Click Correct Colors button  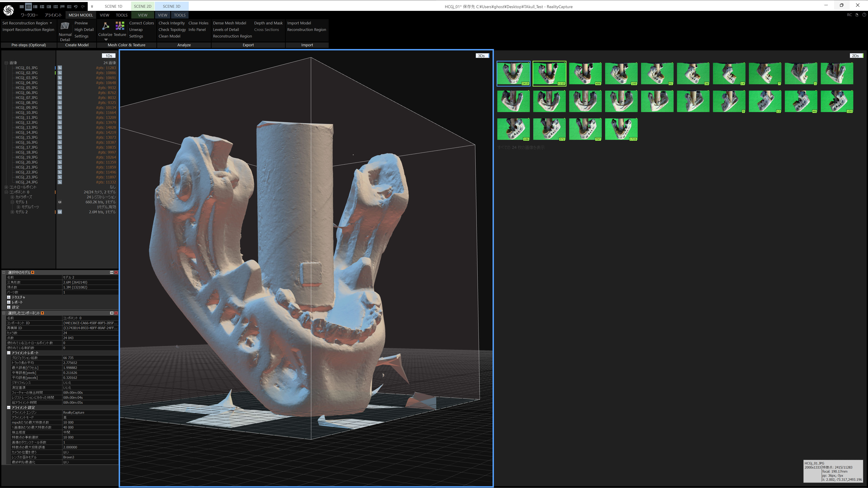pyautogui.click(x=142, y=23)
